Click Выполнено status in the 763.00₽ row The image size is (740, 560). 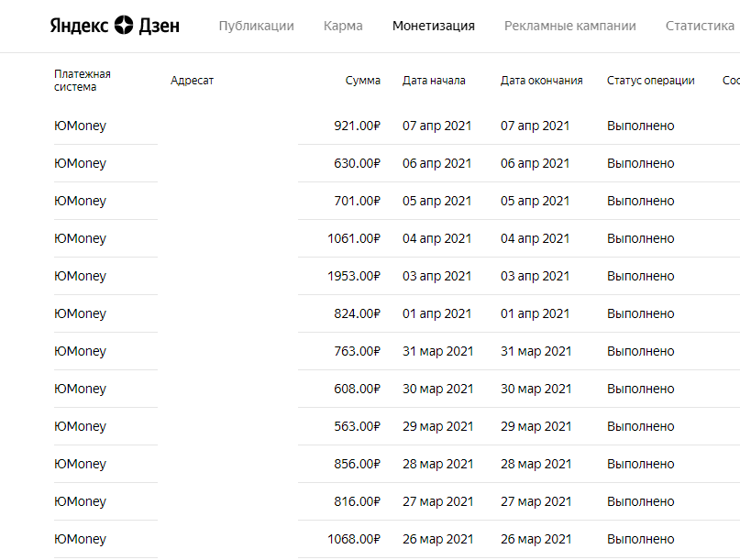640,351
